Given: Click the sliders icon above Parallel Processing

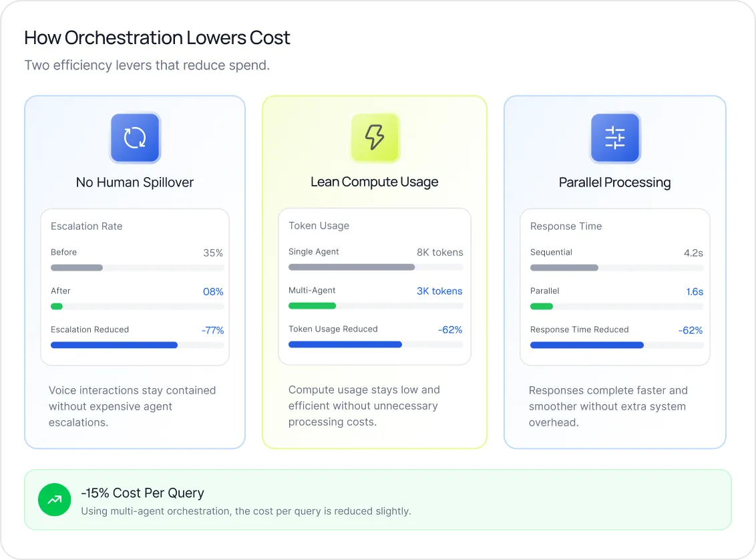Looking at the screenshot, I should pyautogui.click(x=614, y=138).
